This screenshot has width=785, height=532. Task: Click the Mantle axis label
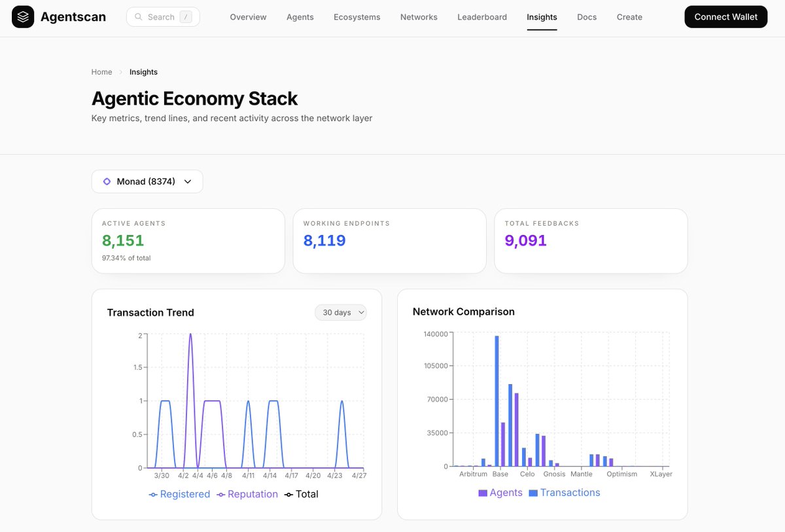click(582, 474)
